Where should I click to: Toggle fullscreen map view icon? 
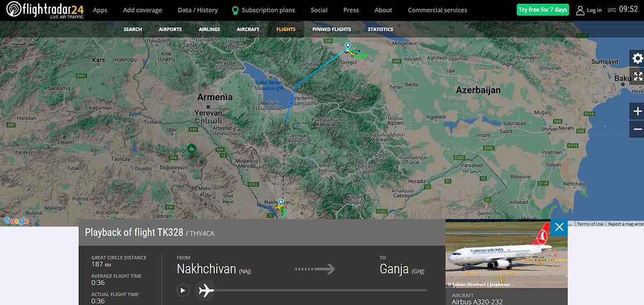pos(637,76)
